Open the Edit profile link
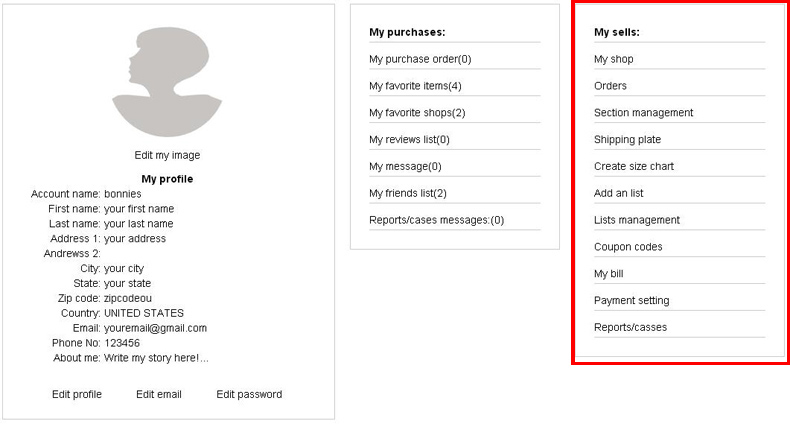This screenshot has width=790, height=424. [x=77, y=394]
